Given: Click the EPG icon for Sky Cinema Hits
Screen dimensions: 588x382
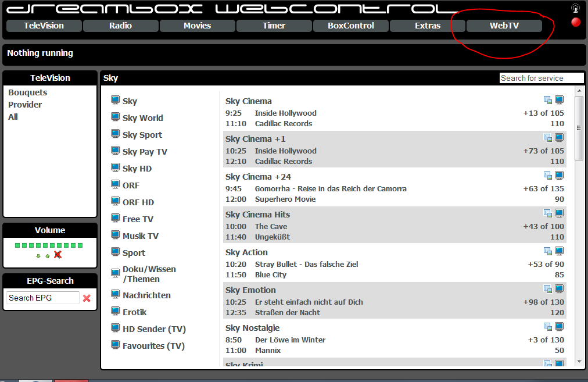Looking at the screenshot, I should tap(548, 213).
